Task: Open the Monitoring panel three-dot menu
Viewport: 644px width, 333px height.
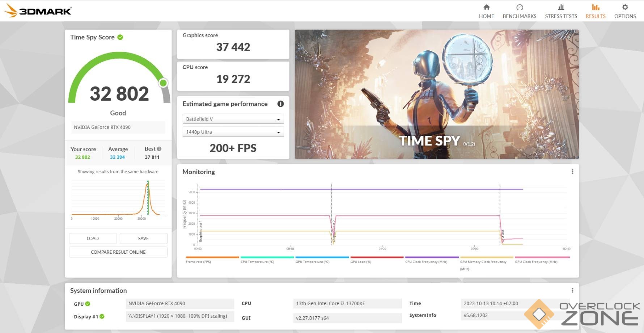Action: [572, 172]
